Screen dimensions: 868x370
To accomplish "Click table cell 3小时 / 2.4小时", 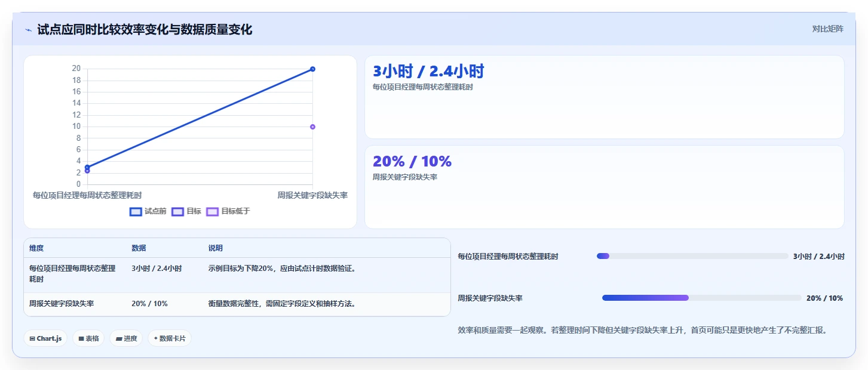I will click(157, 269).
